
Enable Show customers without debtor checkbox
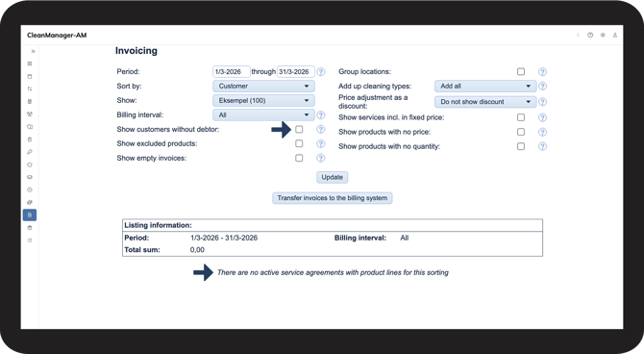[299, 129]
